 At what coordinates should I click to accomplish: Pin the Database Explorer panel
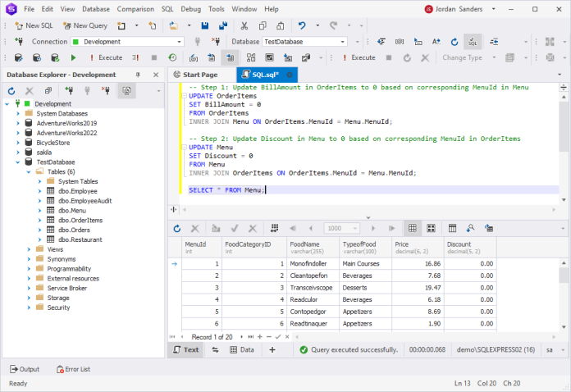(x=138, y=75)
